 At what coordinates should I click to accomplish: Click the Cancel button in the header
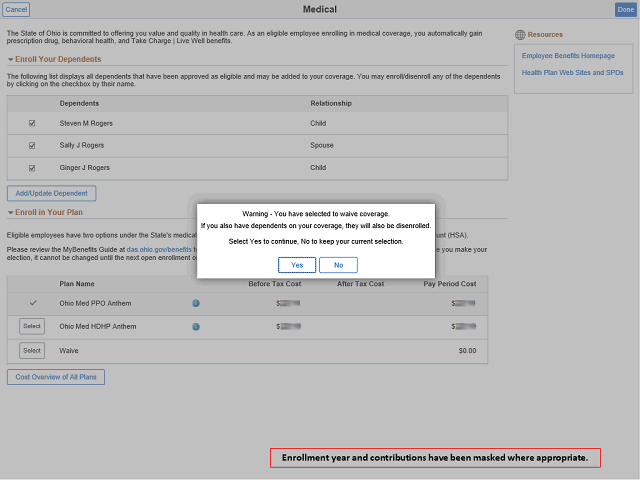pos(16,9)
